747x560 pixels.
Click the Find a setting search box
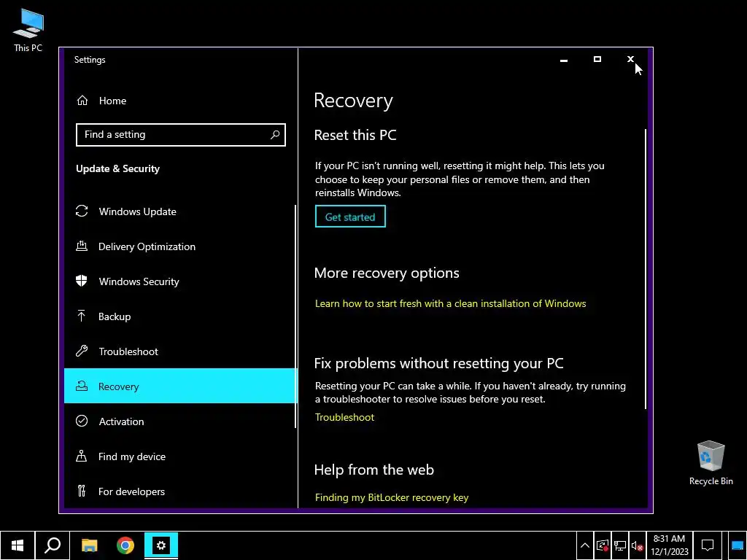pyautogui.click(x=181, y=135)
